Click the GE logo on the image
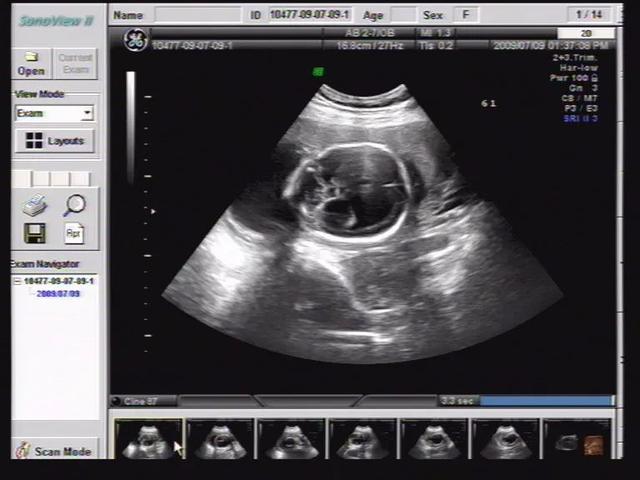 [134, 40]
